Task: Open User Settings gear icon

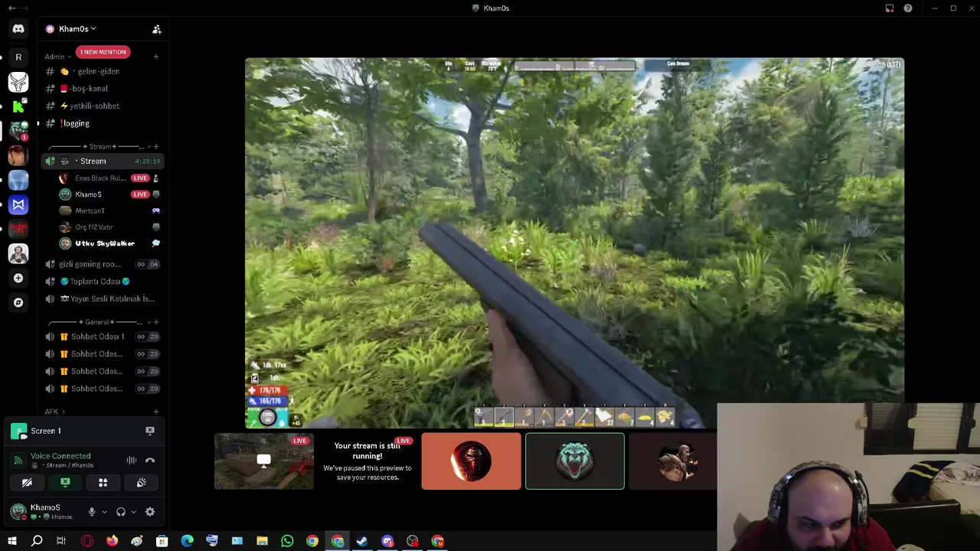Action: click(150, 512)
